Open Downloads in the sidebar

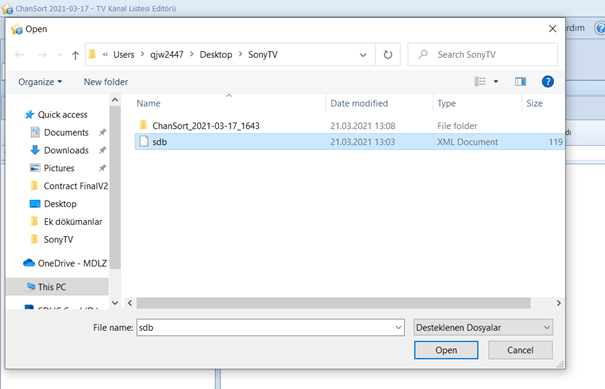coord(66,150)
